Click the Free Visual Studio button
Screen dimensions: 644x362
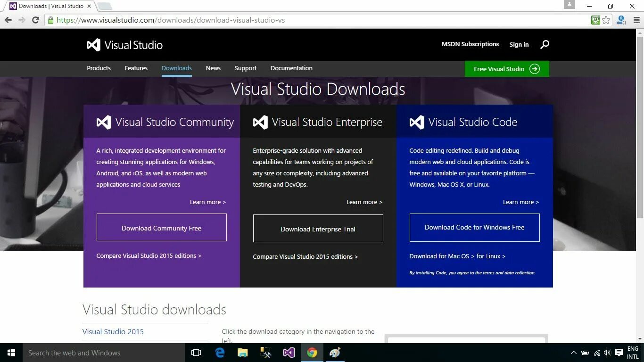point(507,69)
